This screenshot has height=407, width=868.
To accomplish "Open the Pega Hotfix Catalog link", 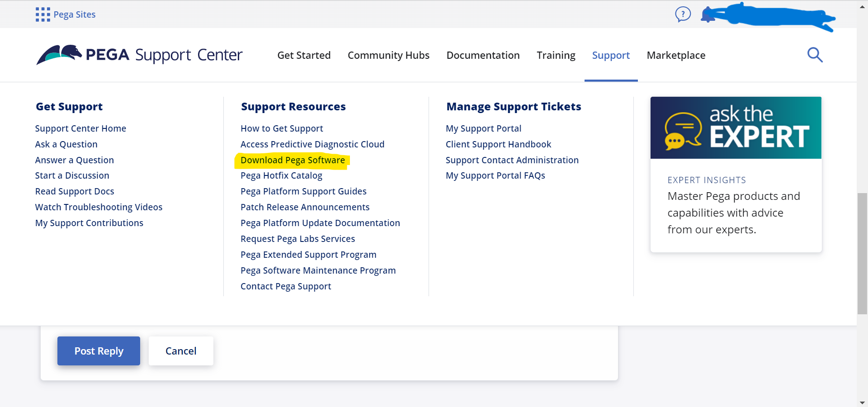I will 281,175.
